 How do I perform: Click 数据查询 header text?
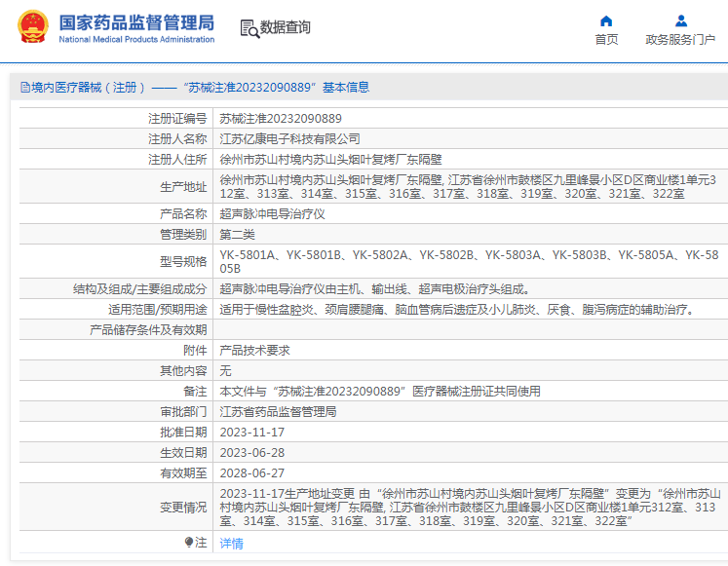tap(286, 27)
